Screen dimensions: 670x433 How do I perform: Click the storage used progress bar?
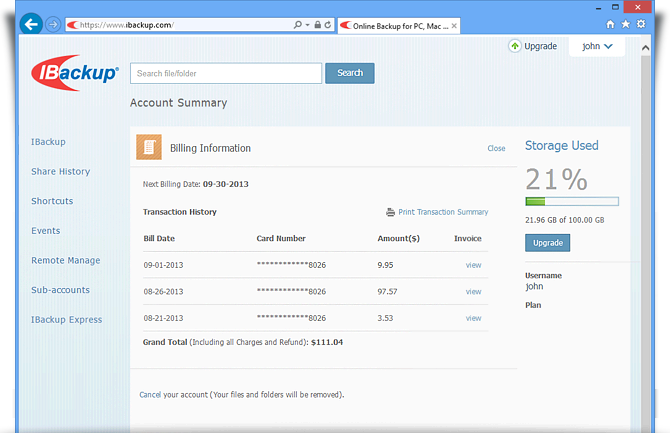click(572, 201)
